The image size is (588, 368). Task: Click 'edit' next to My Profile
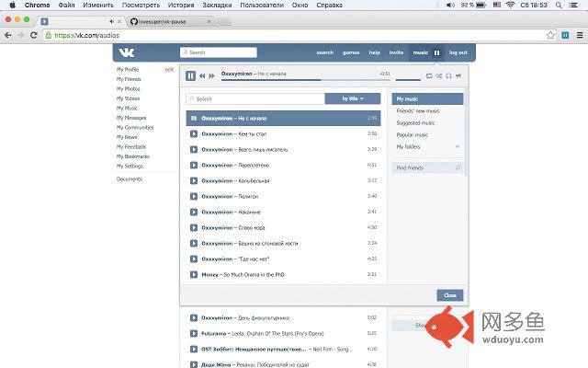pos(169,70)
